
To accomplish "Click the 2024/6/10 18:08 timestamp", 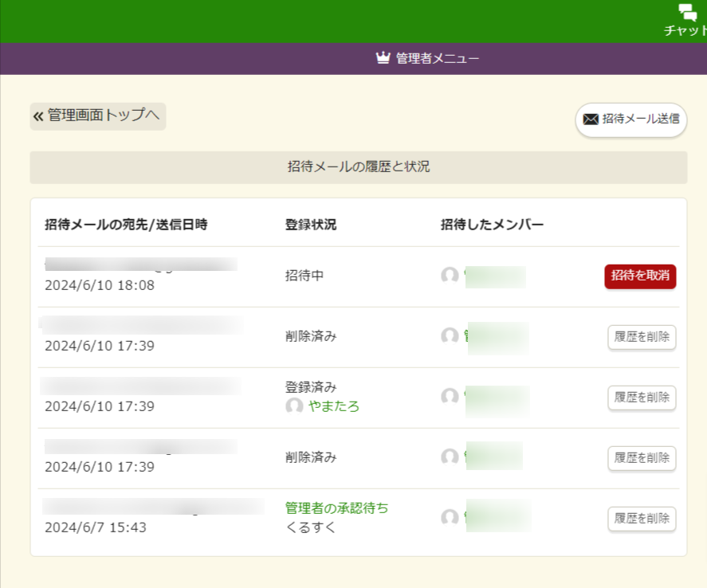I will coord(100,285).
